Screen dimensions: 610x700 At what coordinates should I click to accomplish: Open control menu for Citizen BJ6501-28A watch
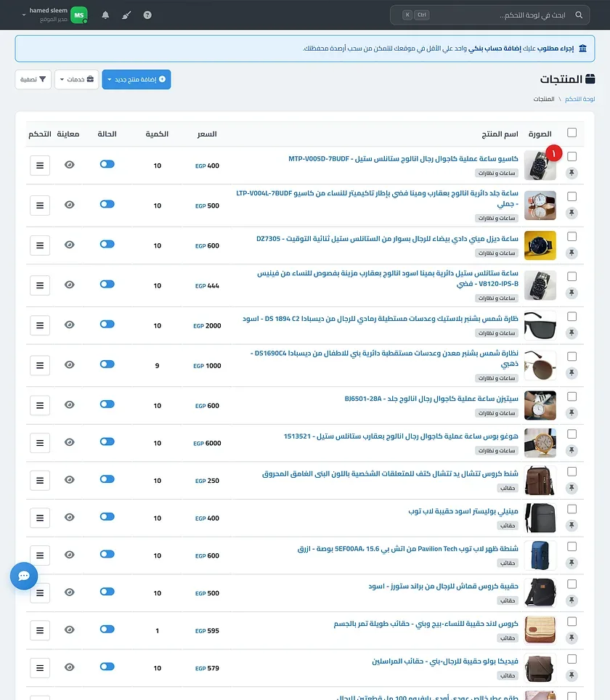(40, 405)
